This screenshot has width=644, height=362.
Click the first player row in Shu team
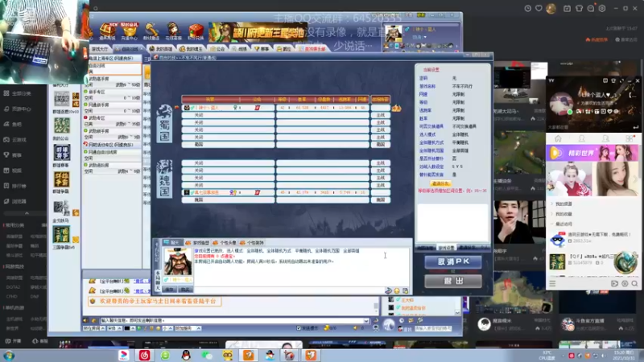click(286, 108)
